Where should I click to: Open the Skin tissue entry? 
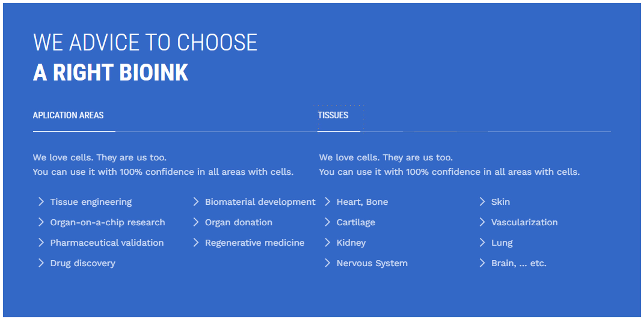(x=500, y=202)
